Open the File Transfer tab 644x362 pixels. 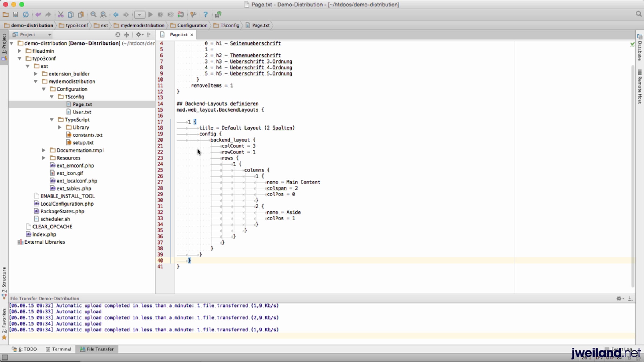[97, 349]
